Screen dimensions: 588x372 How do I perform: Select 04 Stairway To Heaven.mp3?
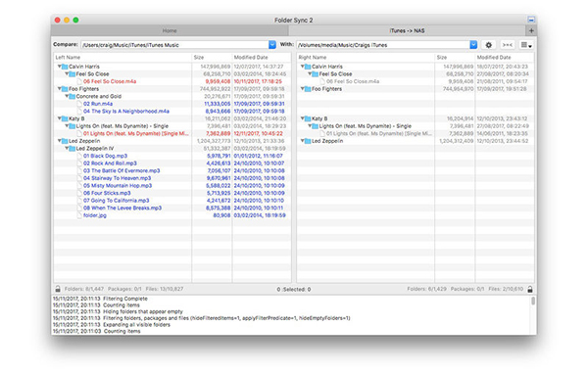[117, 178]
